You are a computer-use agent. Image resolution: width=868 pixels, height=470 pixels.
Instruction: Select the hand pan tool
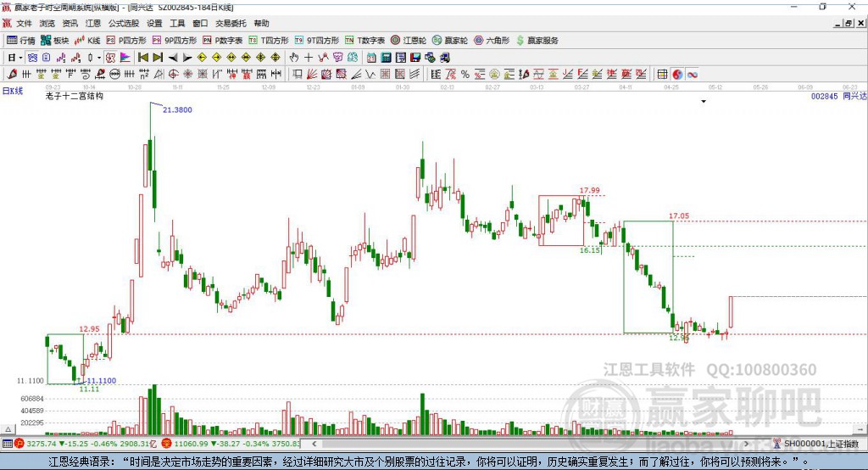pyautogui.click(x=294, y=57)
